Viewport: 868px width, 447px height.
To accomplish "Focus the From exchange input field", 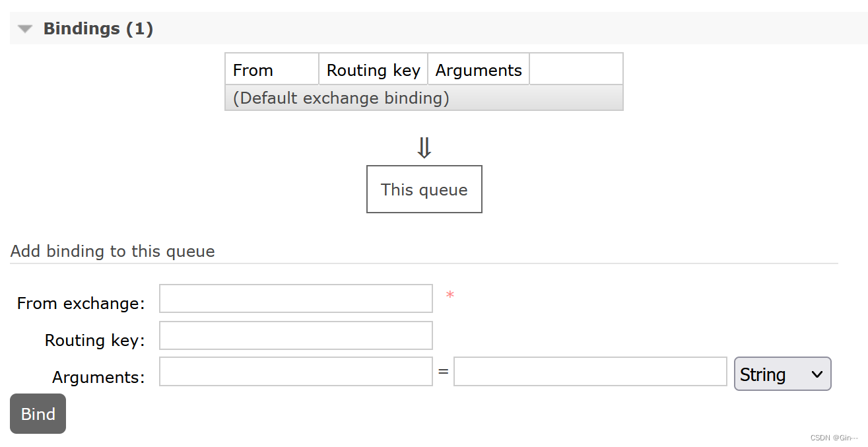I will (296, 298).
